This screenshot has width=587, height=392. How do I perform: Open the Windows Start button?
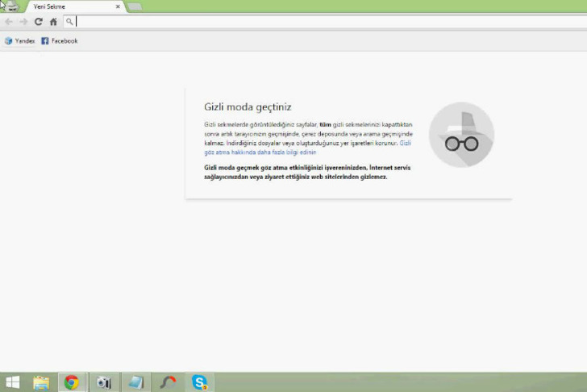(x=13, y=382)
